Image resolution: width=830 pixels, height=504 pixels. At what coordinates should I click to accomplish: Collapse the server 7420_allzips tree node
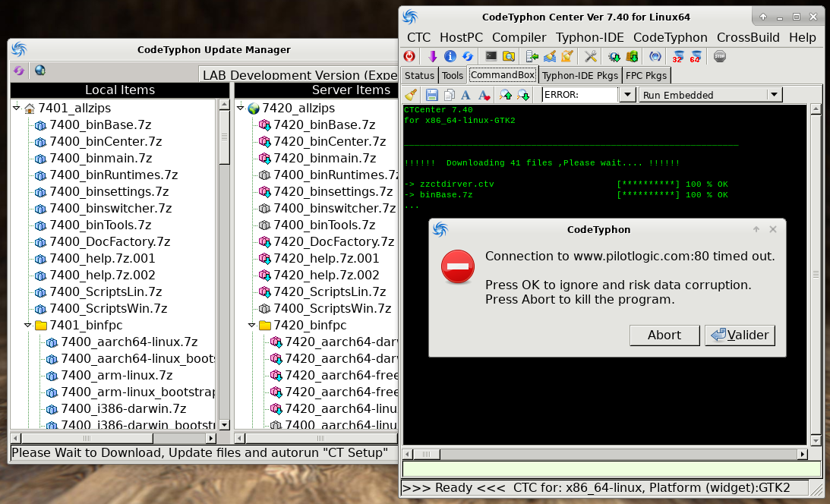tap(240, 108)
